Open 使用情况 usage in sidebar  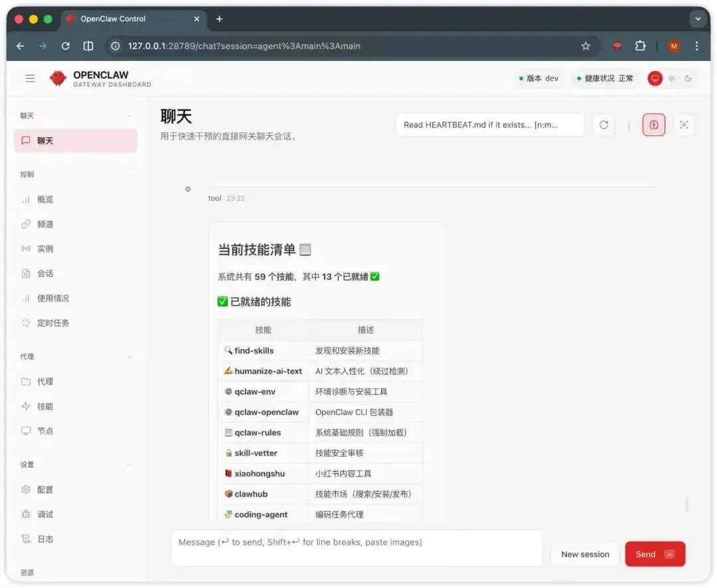coord(76,298)
